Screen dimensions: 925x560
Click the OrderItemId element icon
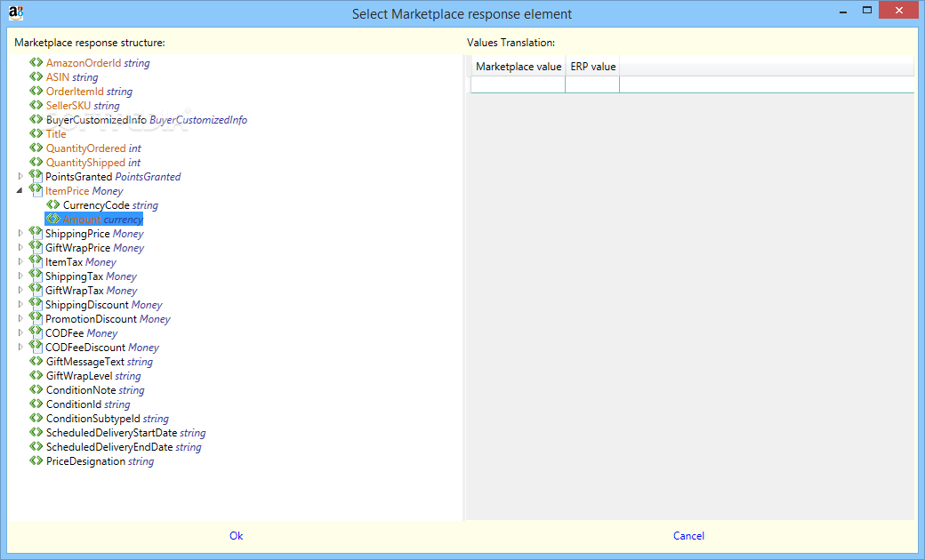tap(36, 91)
